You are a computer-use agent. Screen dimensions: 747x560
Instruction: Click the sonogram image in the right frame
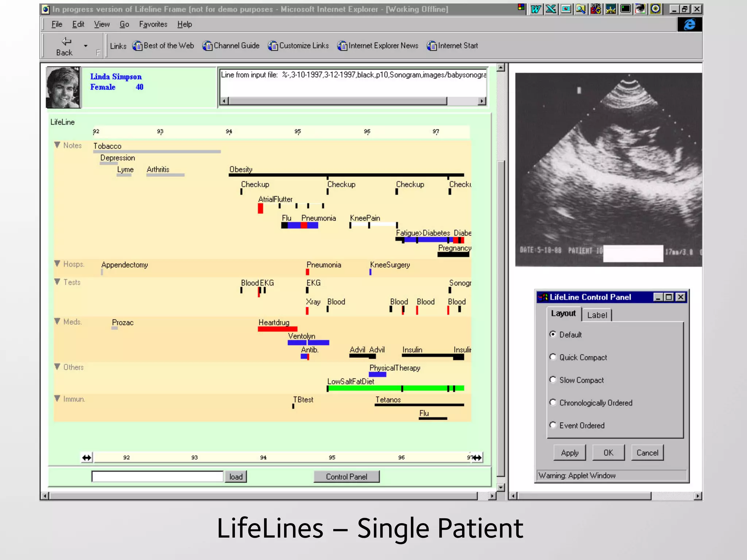click(608, 170)
